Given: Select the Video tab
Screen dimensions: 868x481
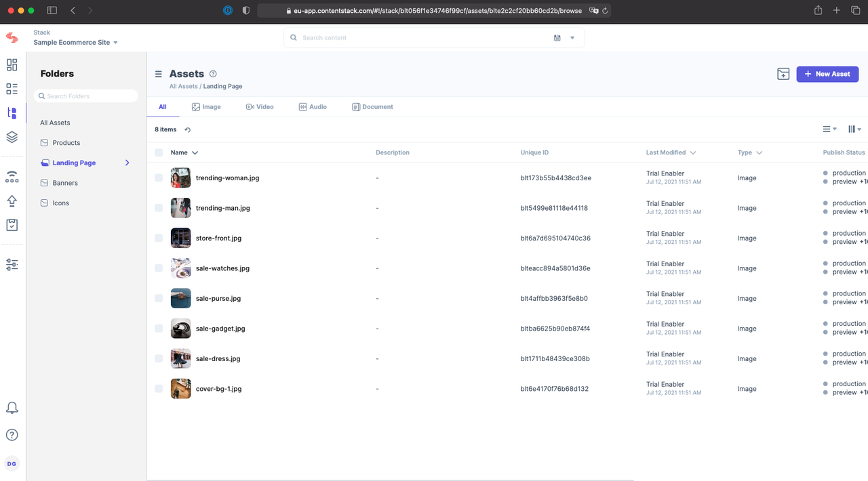Looking at the screenshot, I should [x=260, y=106].
